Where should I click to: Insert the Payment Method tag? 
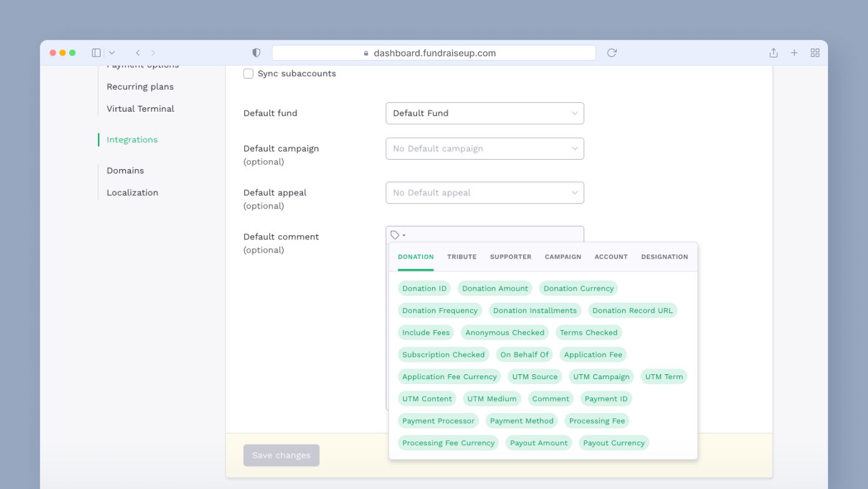pos(522,421)
